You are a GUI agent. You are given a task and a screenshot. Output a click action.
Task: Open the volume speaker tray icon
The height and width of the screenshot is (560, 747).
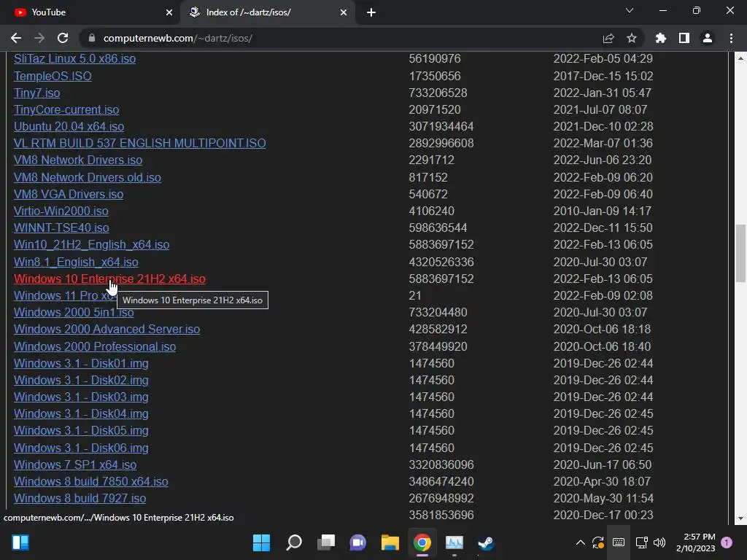point(659,542)
